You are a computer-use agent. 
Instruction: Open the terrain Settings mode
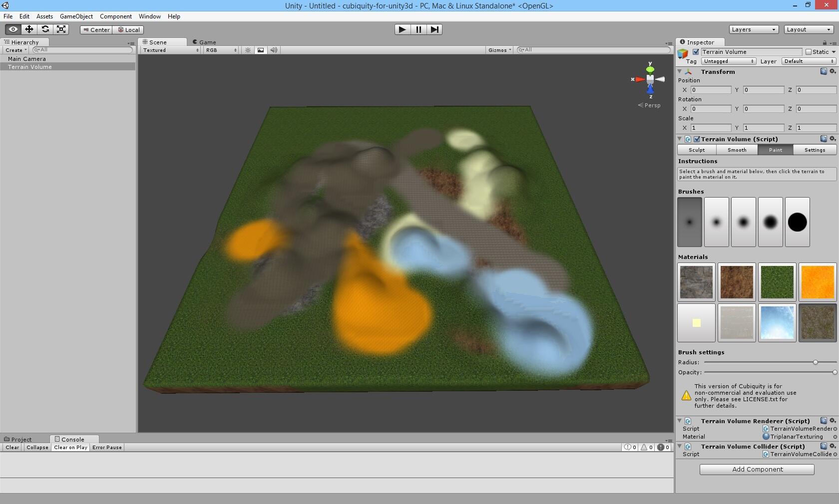click(815, 150)
